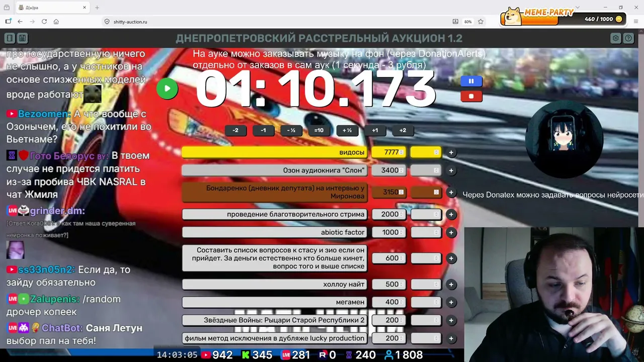Click the холлоу найт lot name field
The image size is (644, 362).
[x=275, y=285]
